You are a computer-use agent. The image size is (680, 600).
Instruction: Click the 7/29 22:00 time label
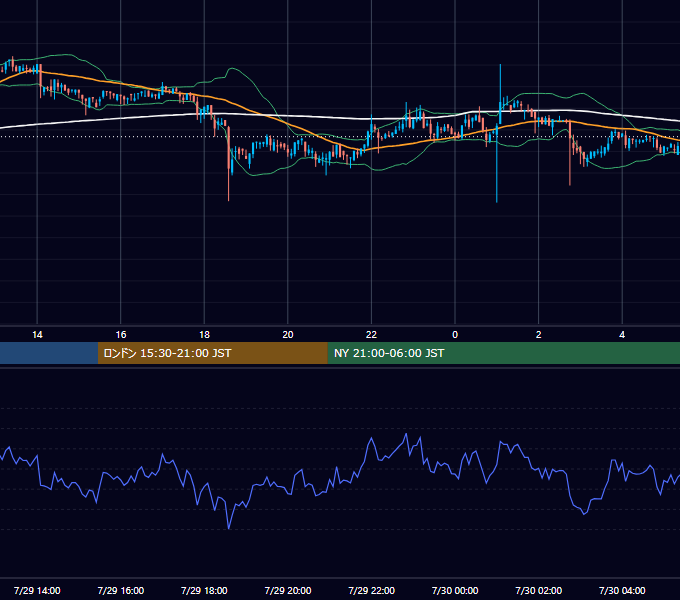372,590
